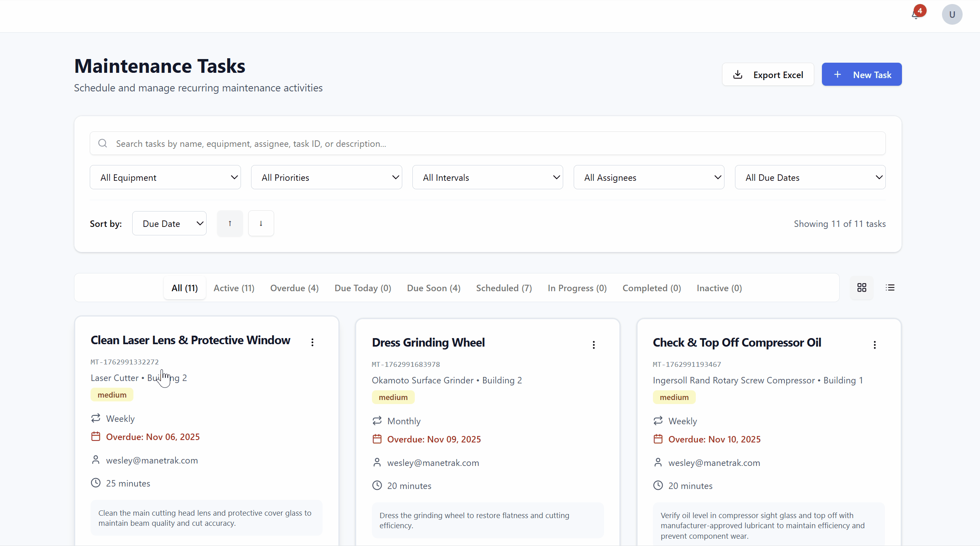Screen dimensions: 980x546
Task: Open the All Equipment dropdown
Action: (165, 177)
